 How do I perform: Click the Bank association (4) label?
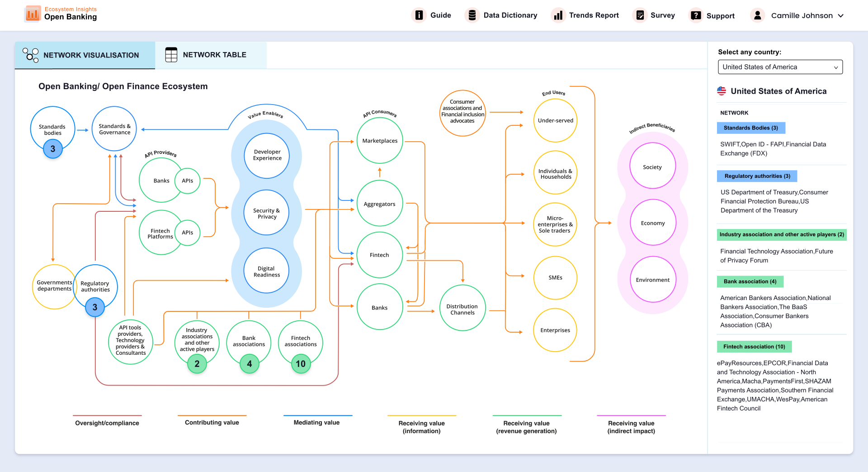point(750,281)
